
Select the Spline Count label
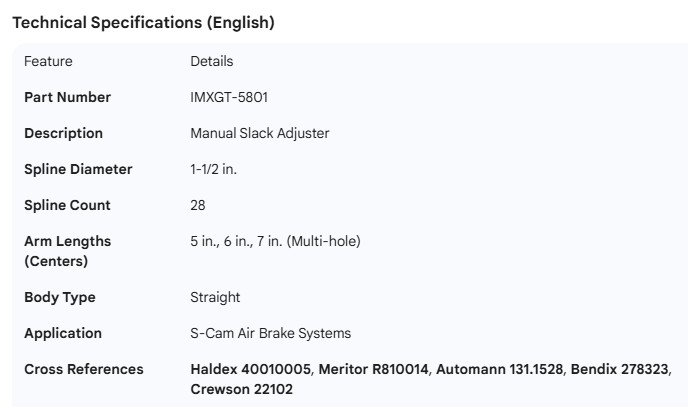tap(67, 205)
